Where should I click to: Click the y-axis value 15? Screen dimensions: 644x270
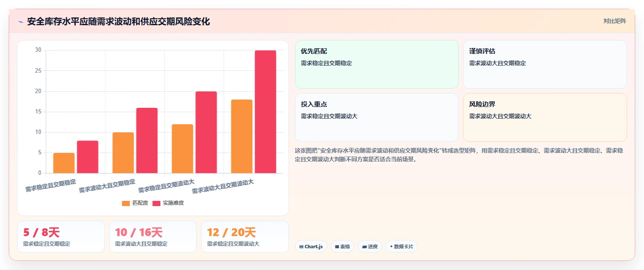point(38,112)
